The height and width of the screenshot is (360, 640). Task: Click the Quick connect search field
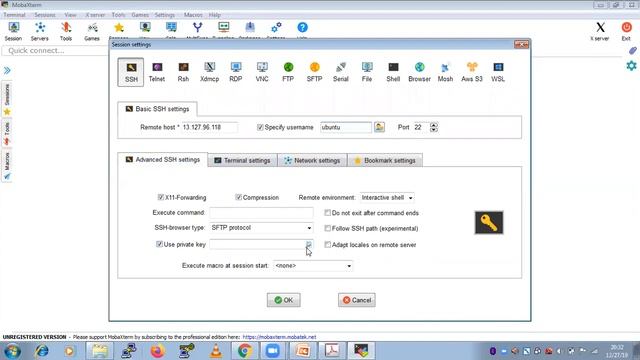coord(55,51)
